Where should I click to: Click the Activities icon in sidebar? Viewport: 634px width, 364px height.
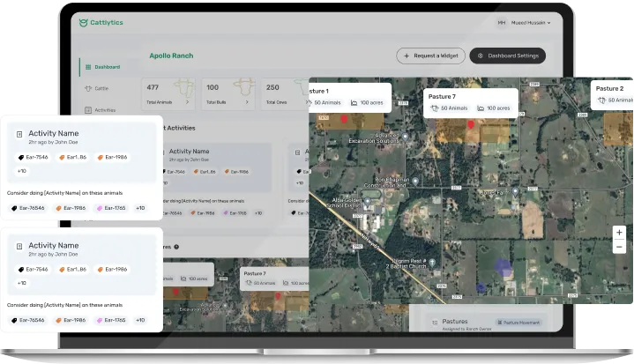coord(88,110)
